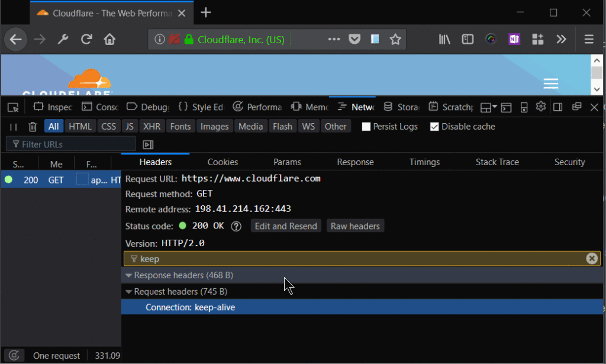Switch to the Console panel

click(x=100, y=107)
